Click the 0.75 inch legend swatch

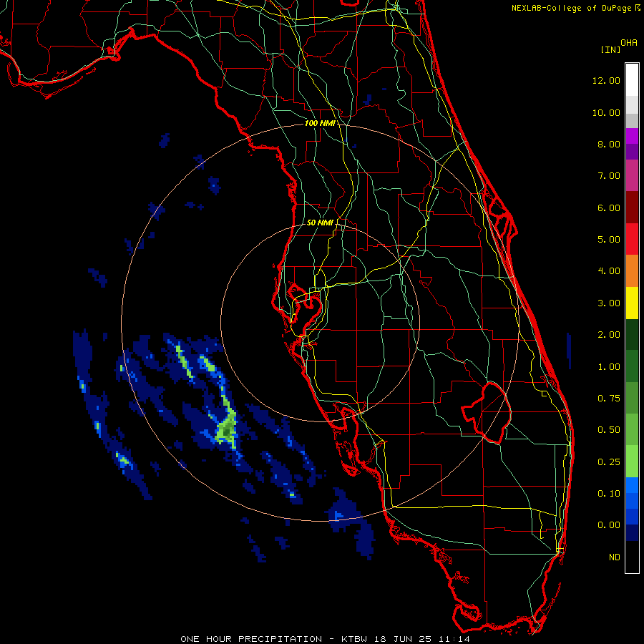pyautogui.click(x=632, y=398)
